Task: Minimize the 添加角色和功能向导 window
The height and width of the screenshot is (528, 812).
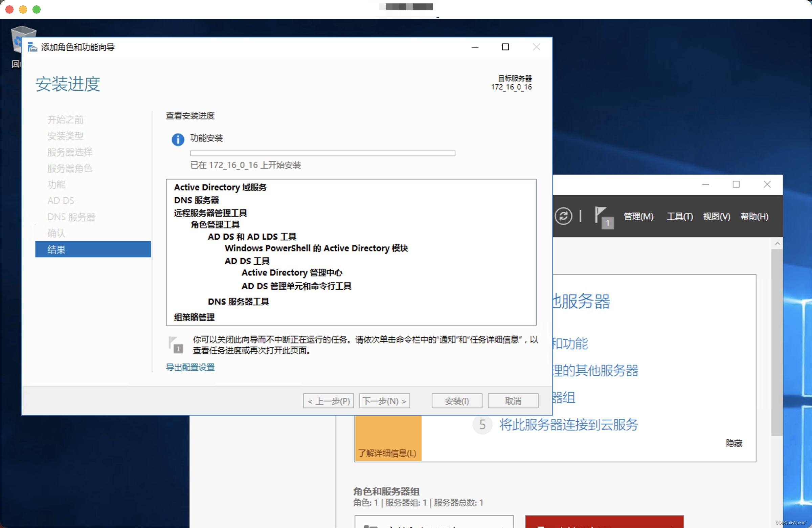Action: coord(475,47)
